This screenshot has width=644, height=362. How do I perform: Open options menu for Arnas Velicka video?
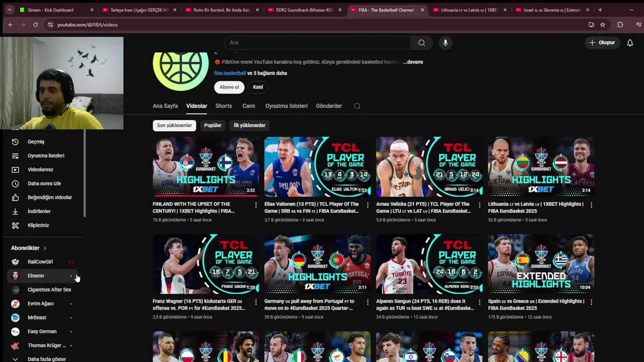[x=479, y=205]
